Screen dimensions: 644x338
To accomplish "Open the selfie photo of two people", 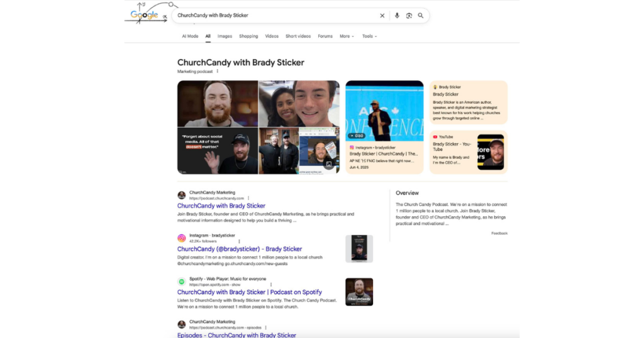I will pyautogui.click(x=299, y=104).
